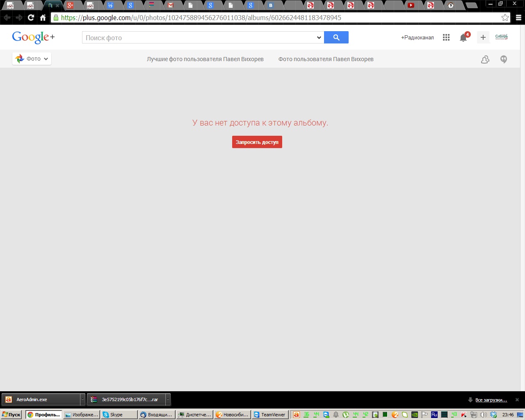The width and height of the screenshot is (525, 420).
Task: Open the Hangouts quote icon
Action: (x=504, y=59)
